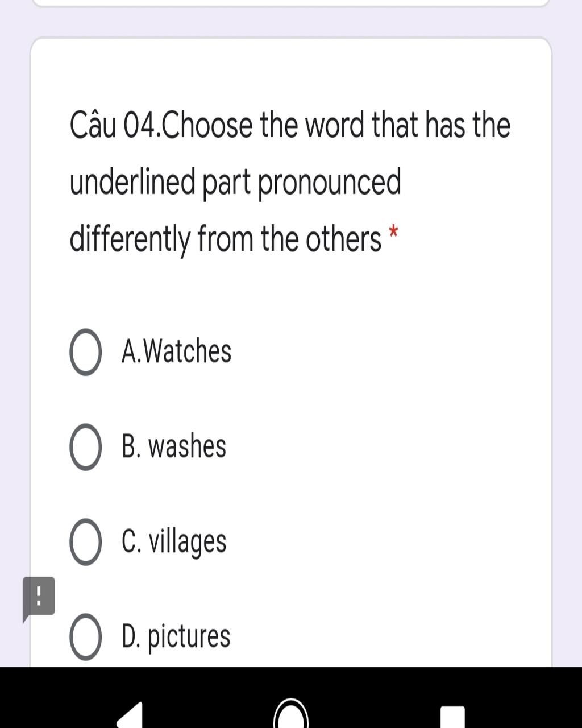The width and height of the screenshot is (582, 728).
Task: Pick the D. pictures radio circle
Action: [x=86, y=636]
